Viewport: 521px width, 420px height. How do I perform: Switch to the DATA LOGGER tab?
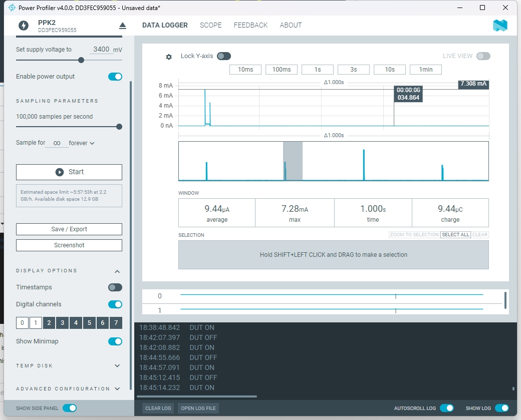point(165,25)
